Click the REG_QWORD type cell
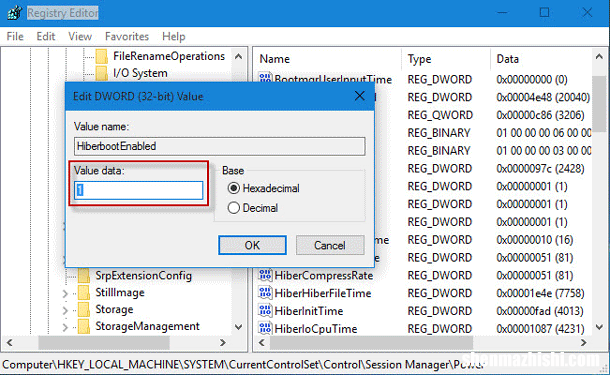This screenshot has height=375, width=610. coord(440,115)
